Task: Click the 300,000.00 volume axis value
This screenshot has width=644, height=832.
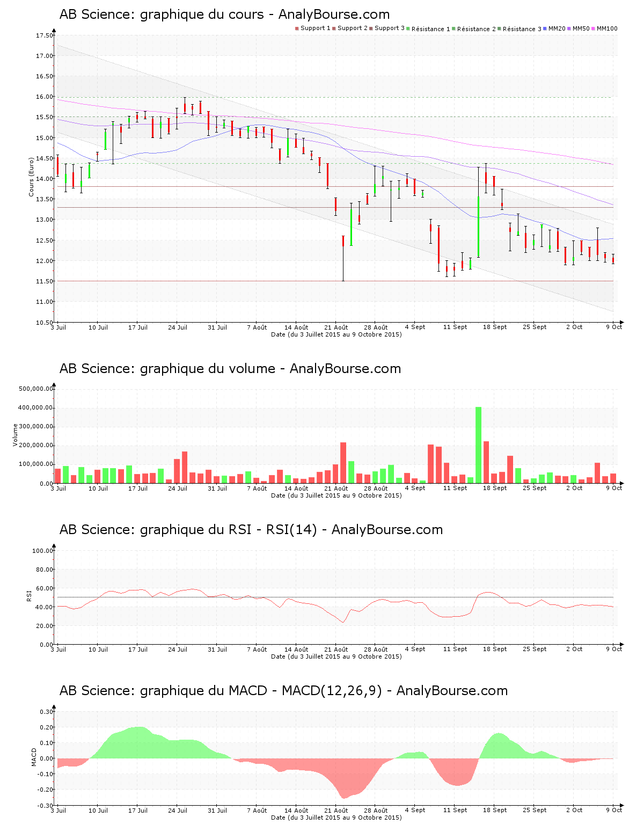Action: 35,427
